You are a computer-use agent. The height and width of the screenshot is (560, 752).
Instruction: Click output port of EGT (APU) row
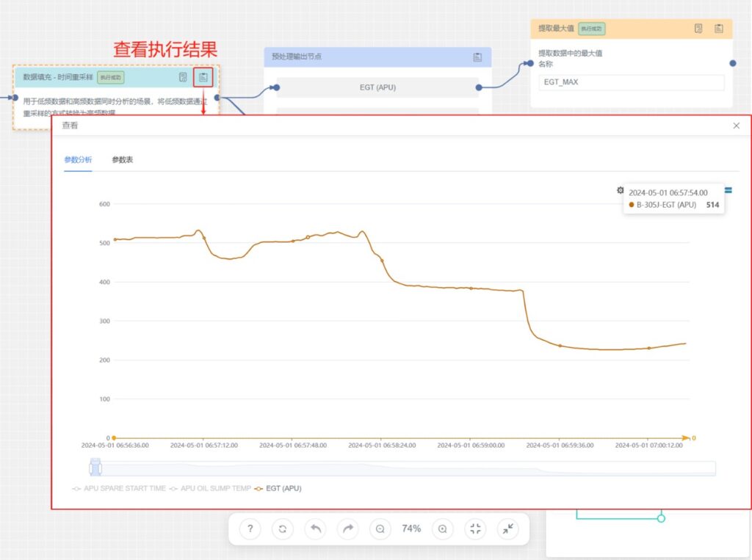point(479,87)
